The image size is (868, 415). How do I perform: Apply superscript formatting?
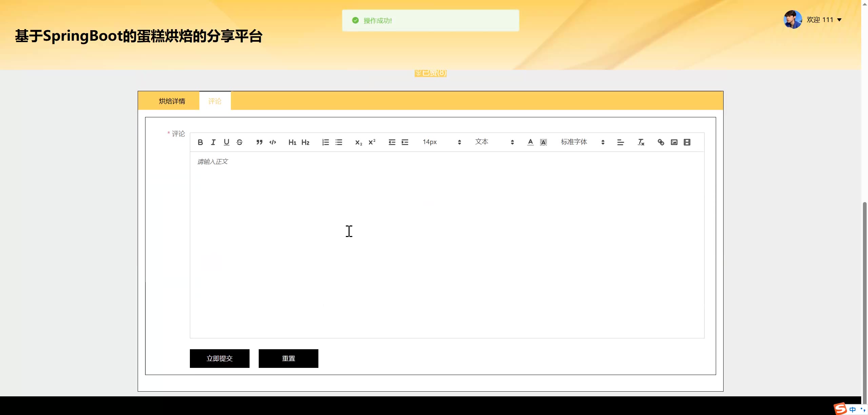click(372, 142)
